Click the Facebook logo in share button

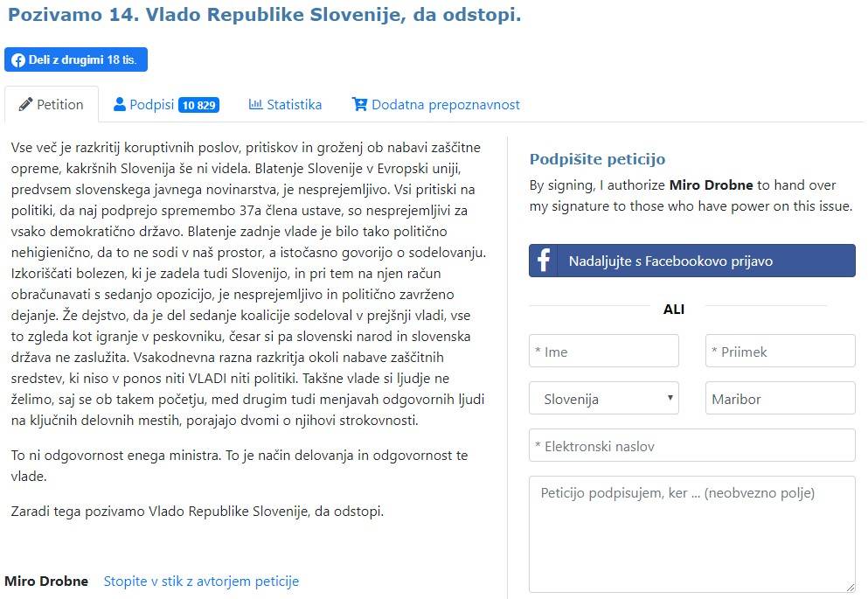(18, 59)
